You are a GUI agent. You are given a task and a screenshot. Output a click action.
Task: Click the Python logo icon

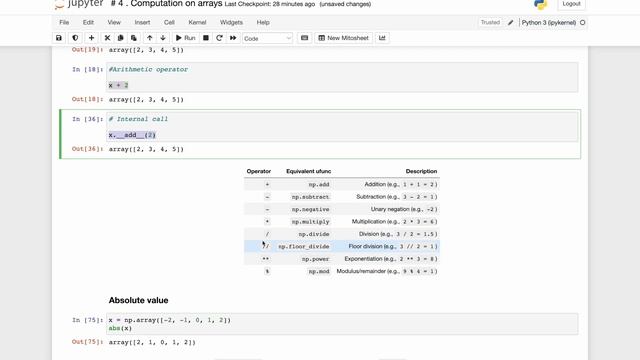tap(540, 4)
